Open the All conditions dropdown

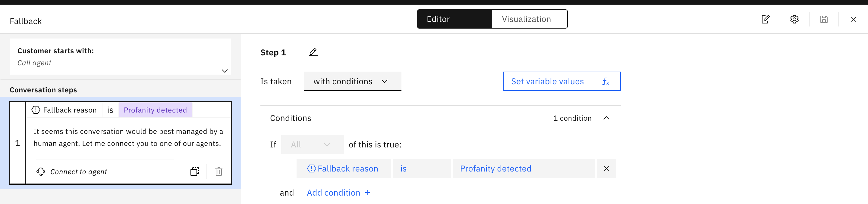click(312, 144)
